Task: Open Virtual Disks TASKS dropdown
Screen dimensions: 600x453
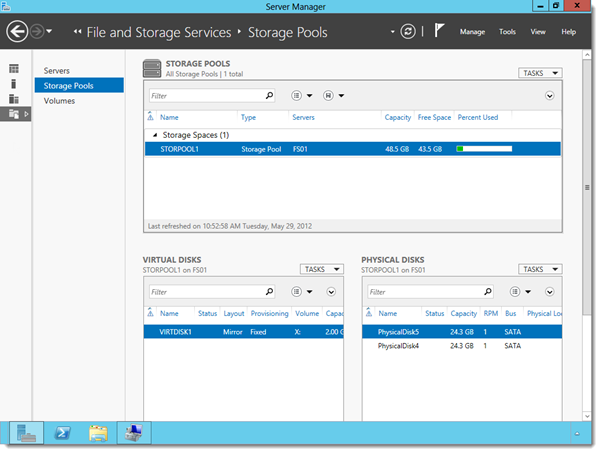Action: tap(321, 269)
